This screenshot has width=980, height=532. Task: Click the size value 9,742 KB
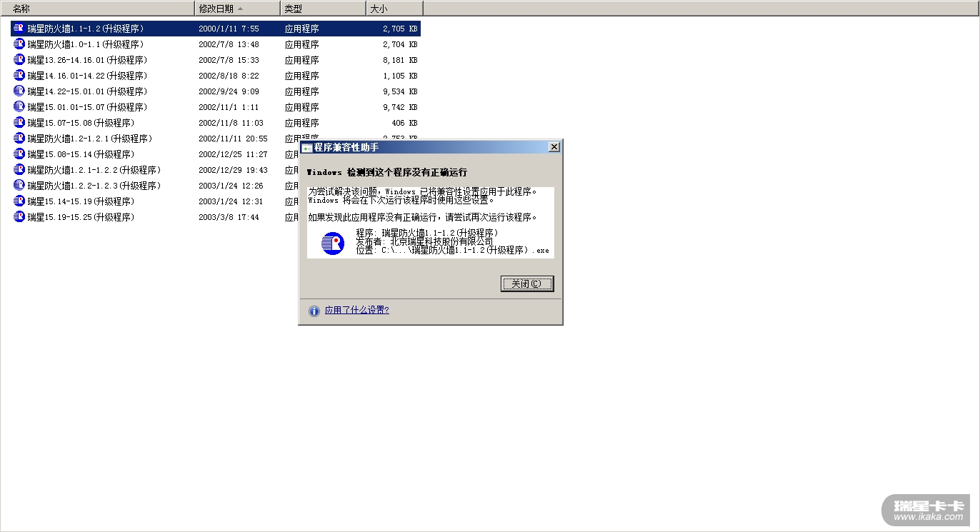point(400,108)
